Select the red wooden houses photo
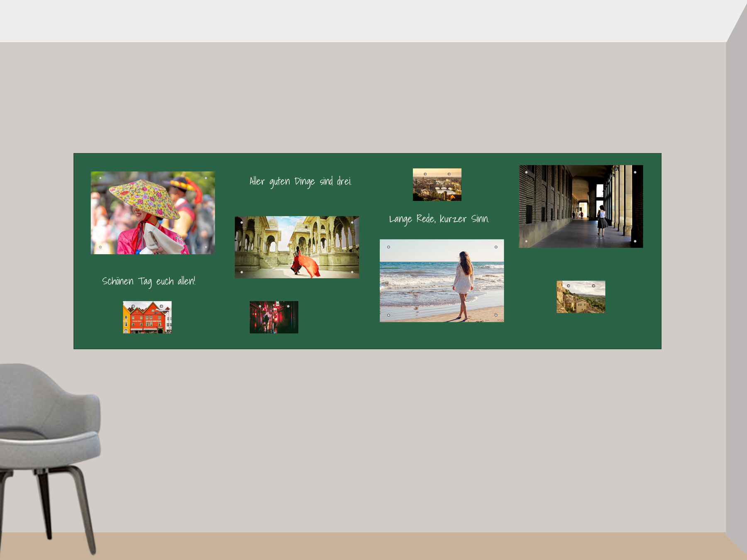The height and width of the screenshot is (560, 747). (147, 317)
